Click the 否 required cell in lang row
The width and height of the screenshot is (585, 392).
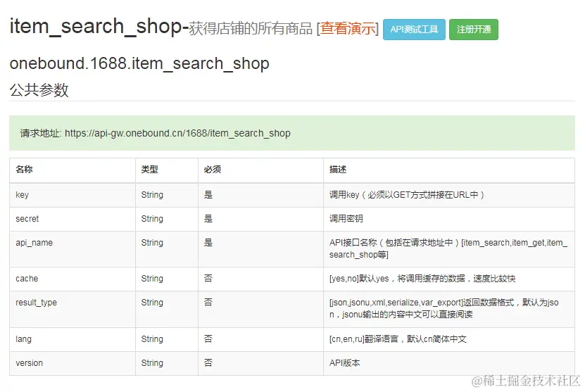pyautogui.click(x=260, y=339)
